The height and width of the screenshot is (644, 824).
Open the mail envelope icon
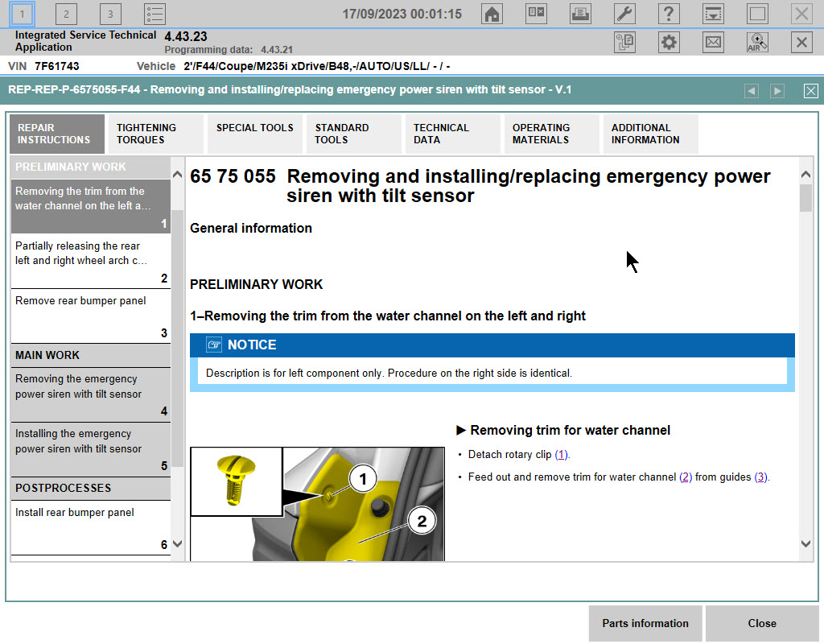713,43
